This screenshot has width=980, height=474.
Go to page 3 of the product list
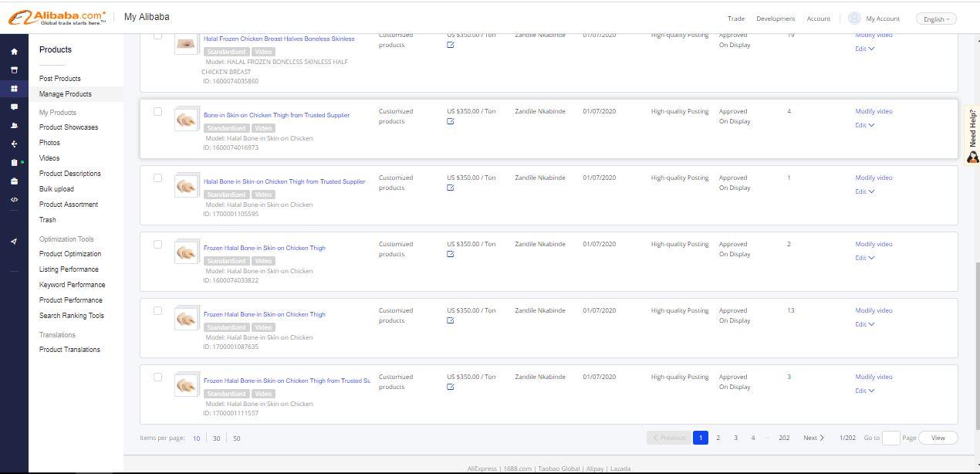click(x=735, y=438)
